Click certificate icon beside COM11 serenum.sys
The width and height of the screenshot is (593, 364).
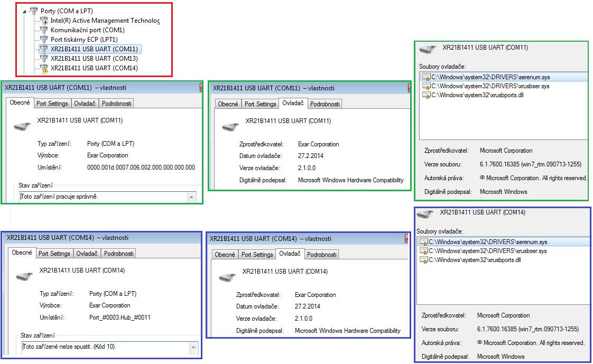426,77
